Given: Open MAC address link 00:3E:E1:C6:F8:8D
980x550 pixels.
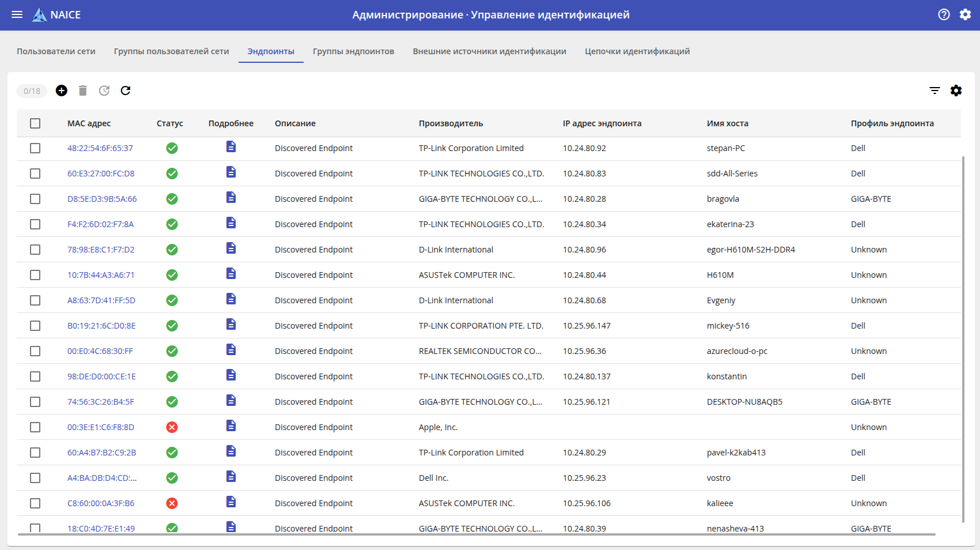Looking at the screenshot, I should [x=101, y=427].
